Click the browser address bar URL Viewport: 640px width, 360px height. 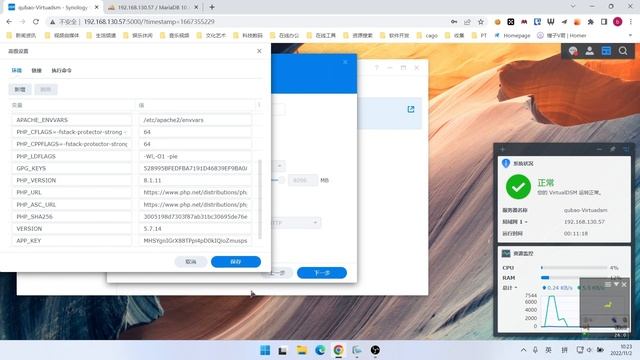coord(149,22)
